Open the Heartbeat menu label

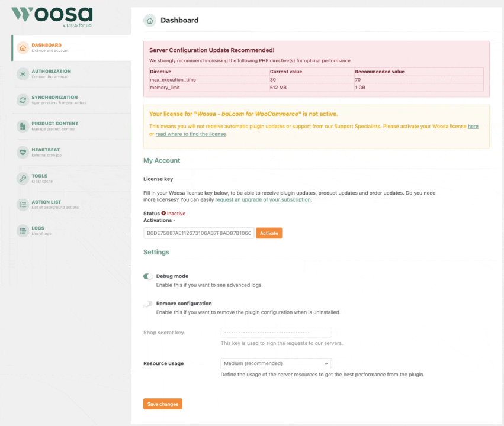46,150
